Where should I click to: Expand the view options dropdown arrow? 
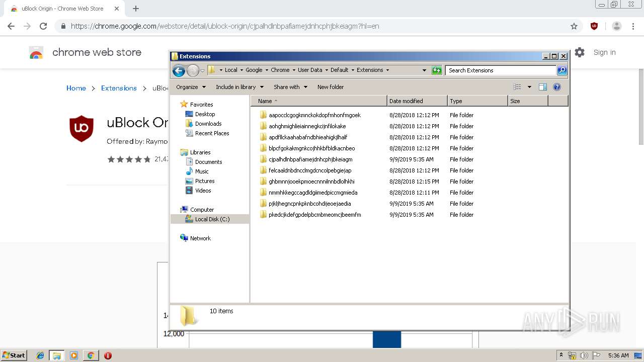click(x=529, y=87)
